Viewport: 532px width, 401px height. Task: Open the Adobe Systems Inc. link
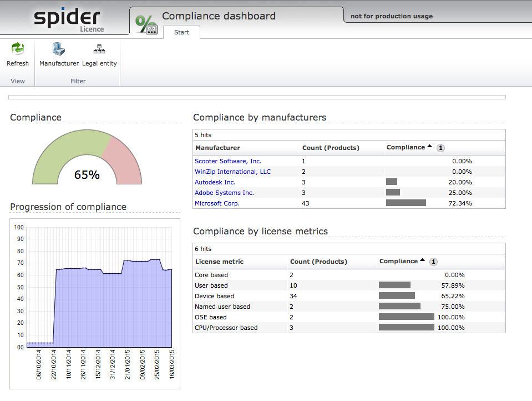pos(224,193)
